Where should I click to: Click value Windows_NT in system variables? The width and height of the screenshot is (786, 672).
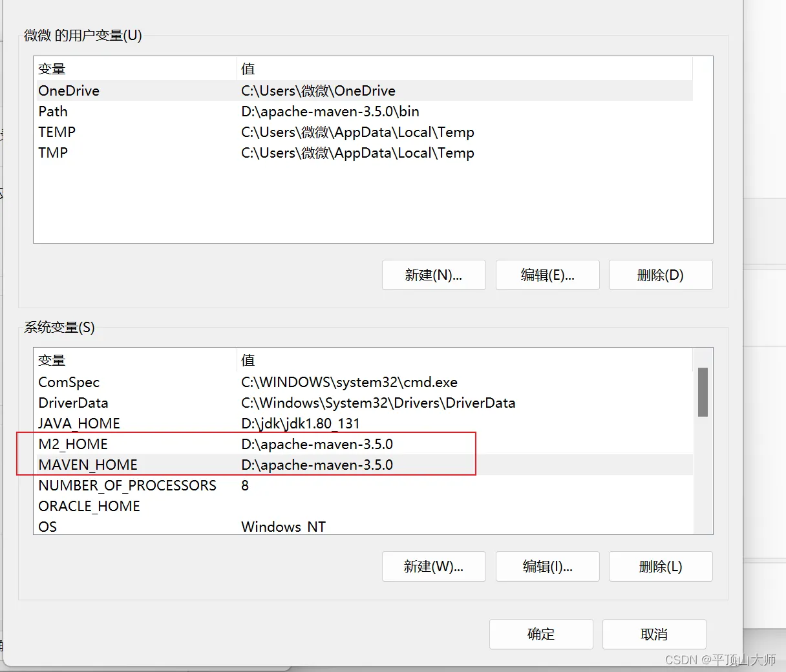tap(283, 527)
